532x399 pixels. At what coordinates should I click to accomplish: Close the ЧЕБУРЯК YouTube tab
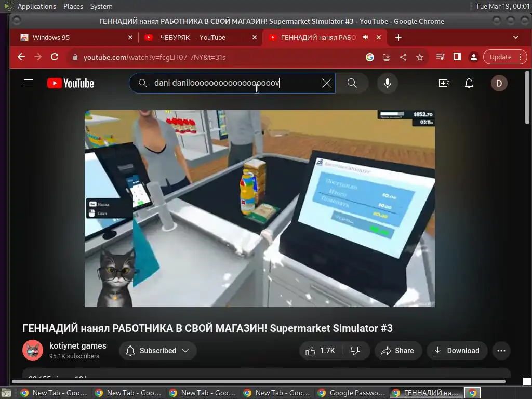(x=255, y=37)
